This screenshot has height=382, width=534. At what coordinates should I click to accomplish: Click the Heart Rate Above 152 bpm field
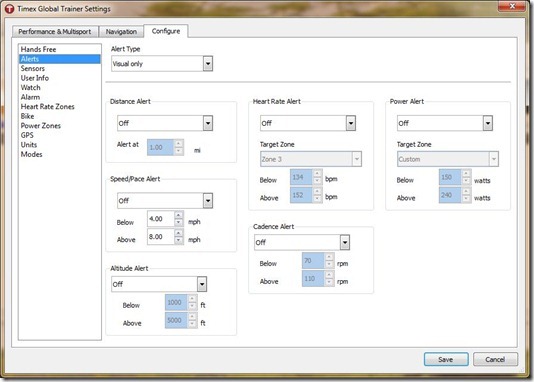click(301, 195)
